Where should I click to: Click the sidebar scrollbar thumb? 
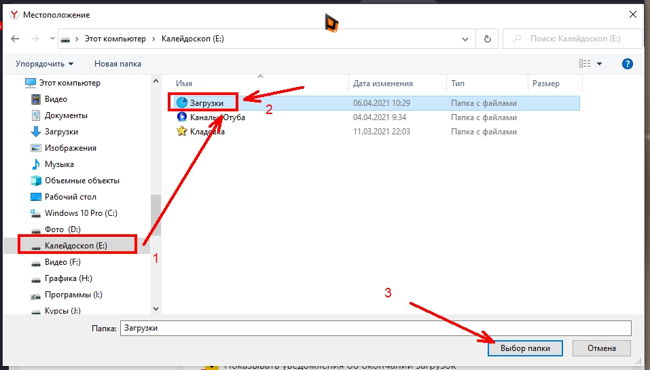click(x=156, y=215)
